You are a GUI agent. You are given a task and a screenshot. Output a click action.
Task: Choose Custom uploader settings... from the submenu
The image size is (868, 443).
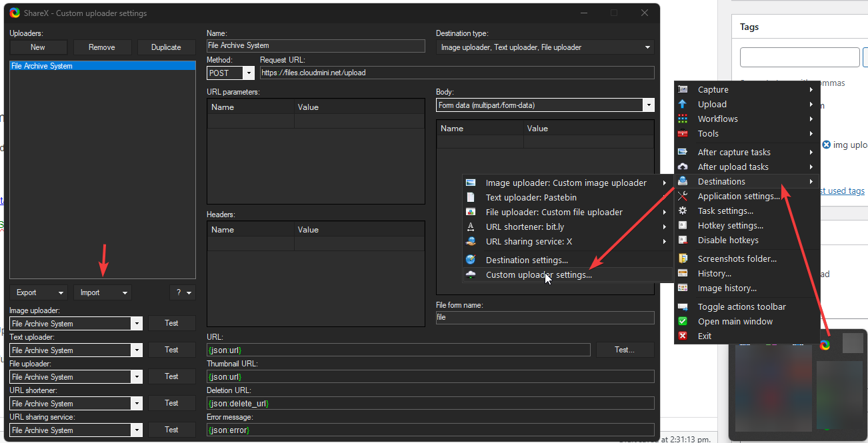[x=567, y=274]
